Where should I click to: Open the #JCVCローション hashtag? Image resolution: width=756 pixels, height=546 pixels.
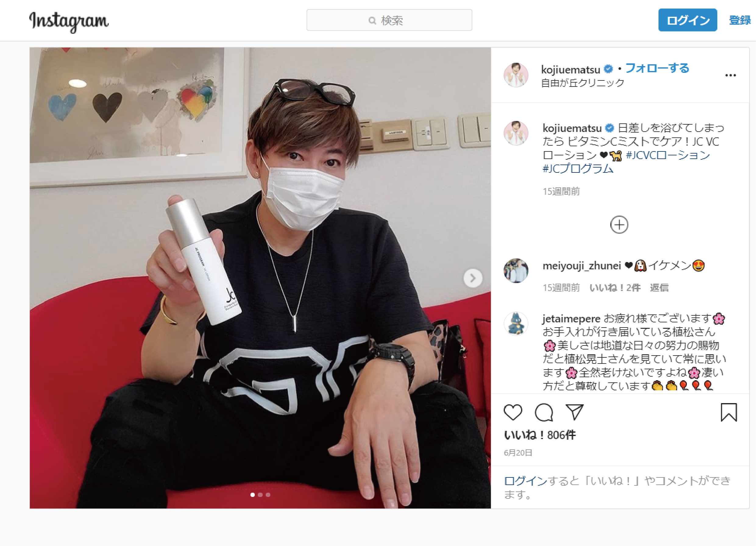pos(668,155)
